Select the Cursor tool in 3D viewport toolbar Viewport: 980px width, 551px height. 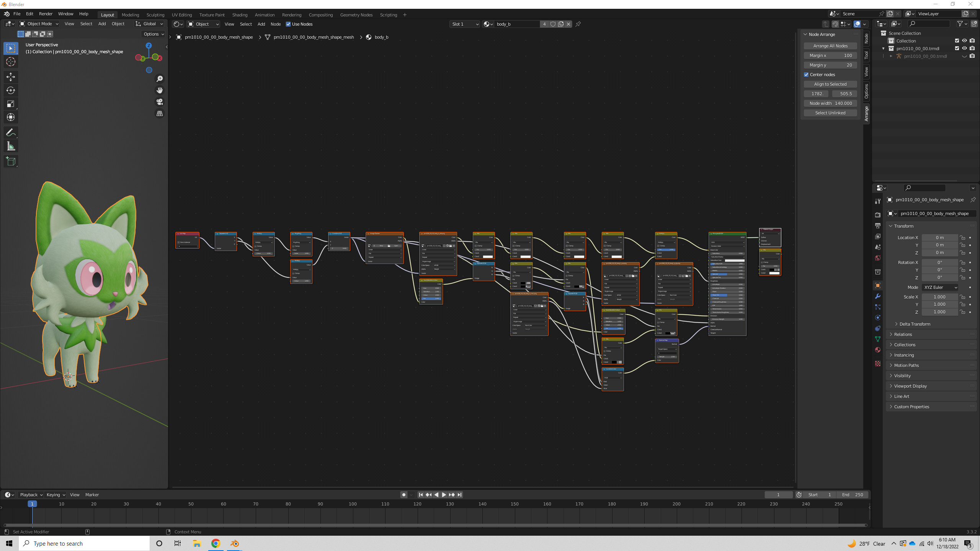point(11,62)
